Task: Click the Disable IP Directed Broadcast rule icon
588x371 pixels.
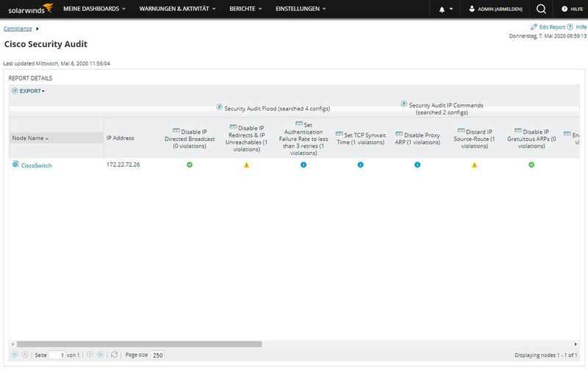Action: click(176, 131)
